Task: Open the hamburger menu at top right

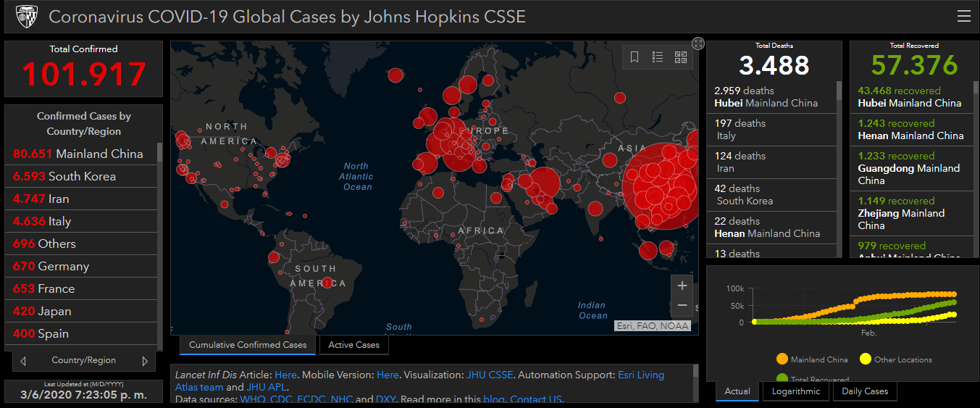Action: point(963,16)
